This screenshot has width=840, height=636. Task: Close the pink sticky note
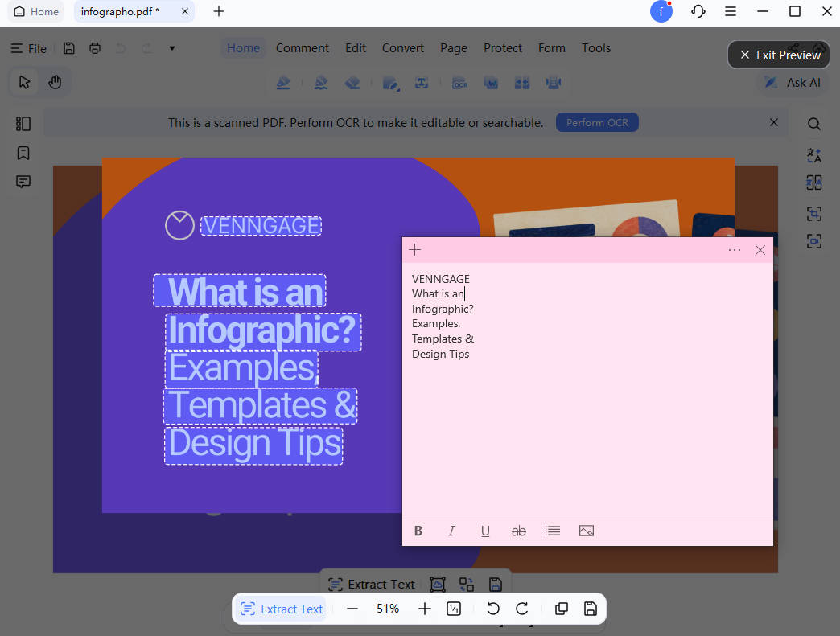760,250
